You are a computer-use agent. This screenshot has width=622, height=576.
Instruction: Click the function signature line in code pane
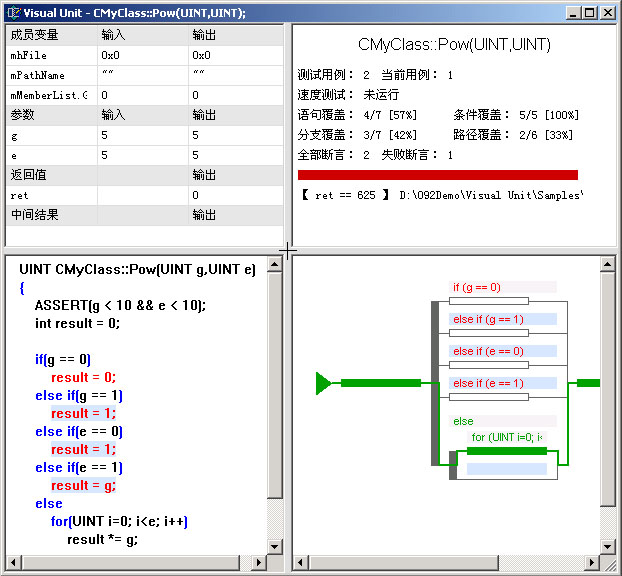137,269
